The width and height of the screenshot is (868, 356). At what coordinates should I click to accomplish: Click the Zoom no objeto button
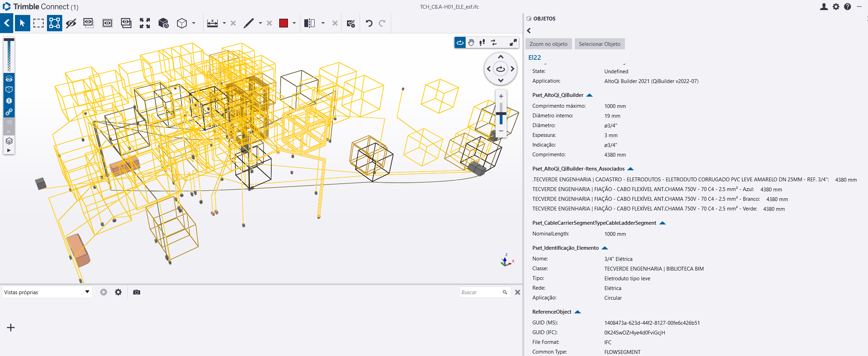coord(548,44)
